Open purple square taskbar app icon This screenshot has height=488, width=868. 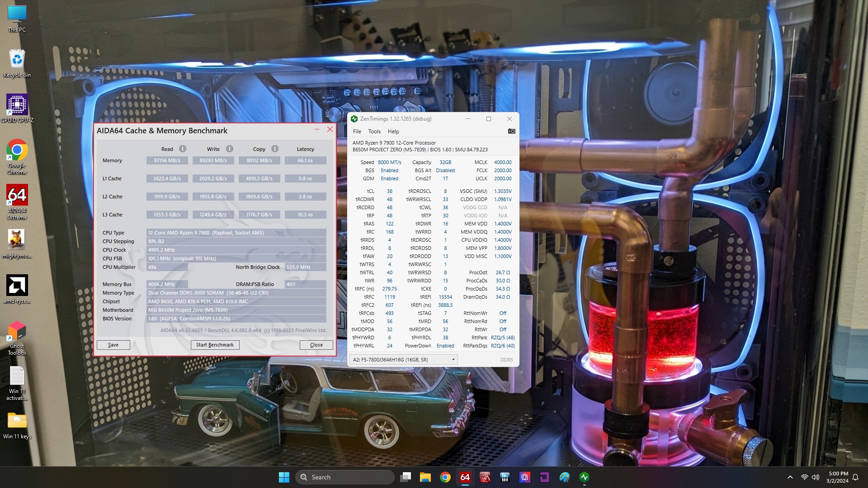coord(545,477)
